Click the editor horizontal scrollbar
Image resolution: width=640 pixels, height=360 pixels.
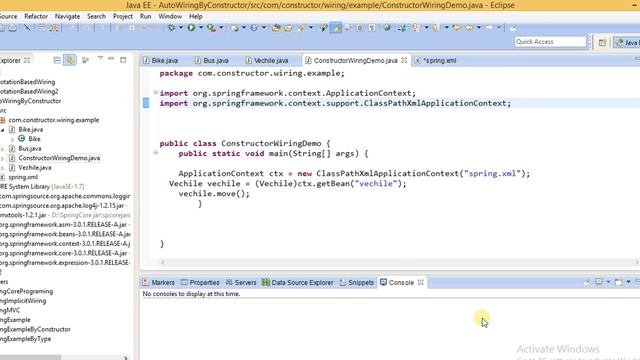(399, 262)
